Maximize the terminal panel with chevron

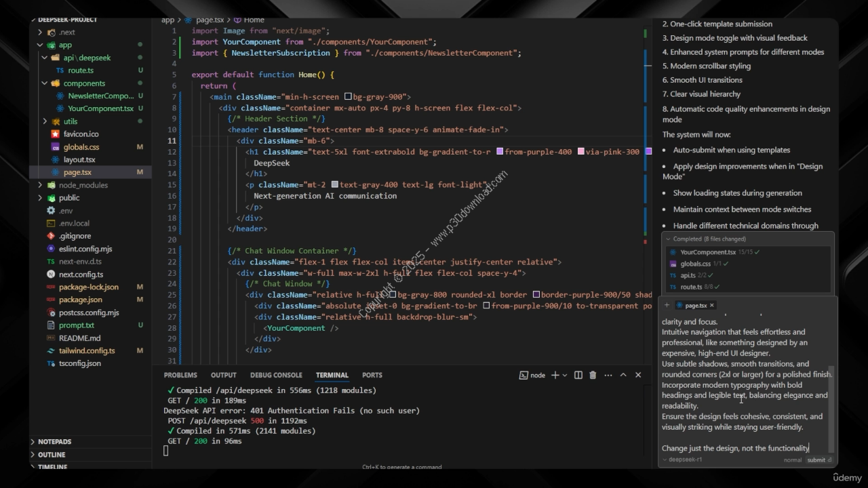[x=623, y=375]
